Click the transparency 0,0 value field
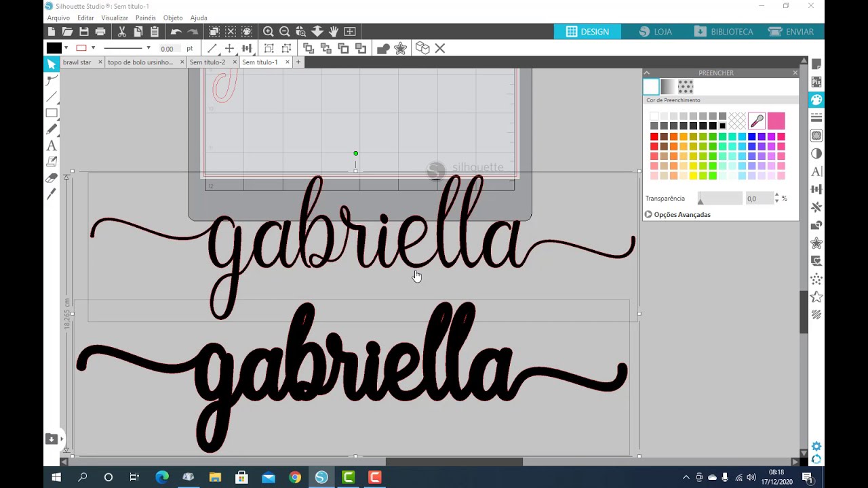The image size is (868, 488). click(x=758, y=199)
